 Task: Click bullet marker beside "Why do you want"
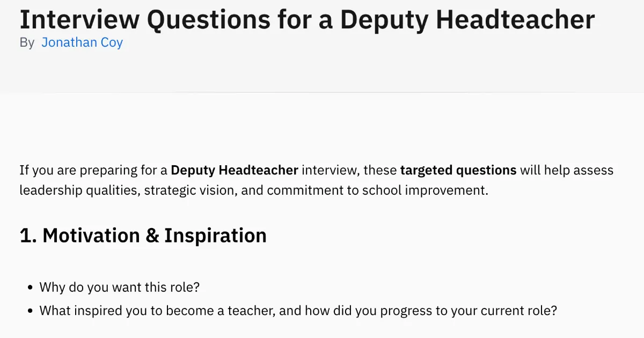30,288
